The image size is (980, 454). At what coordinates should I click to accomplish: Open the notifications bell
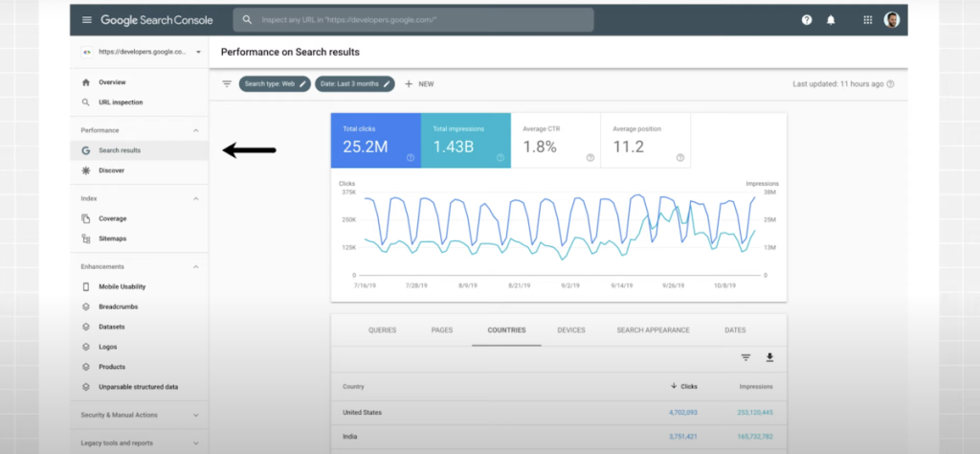point(831,20)
